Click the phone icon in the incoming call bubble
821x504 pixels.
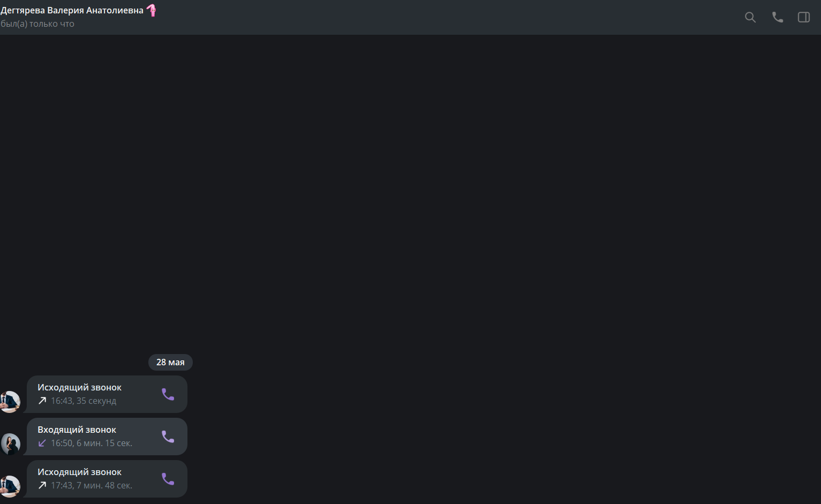coord(168,437)
